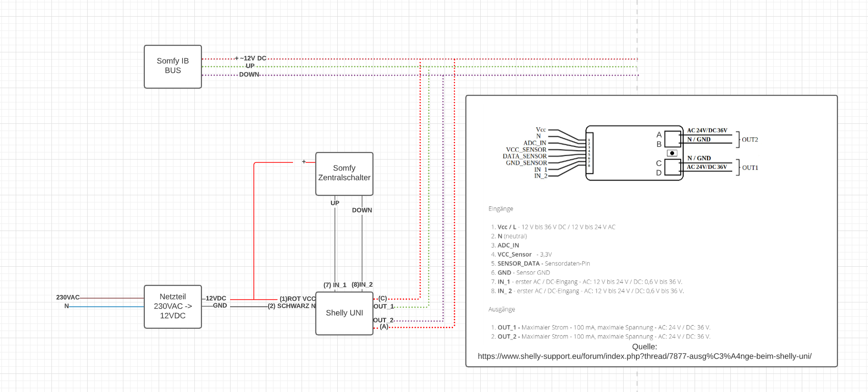Click the button dot between B and C terminals
Viewport: 868px width, 392px height.
click(672, 153)
